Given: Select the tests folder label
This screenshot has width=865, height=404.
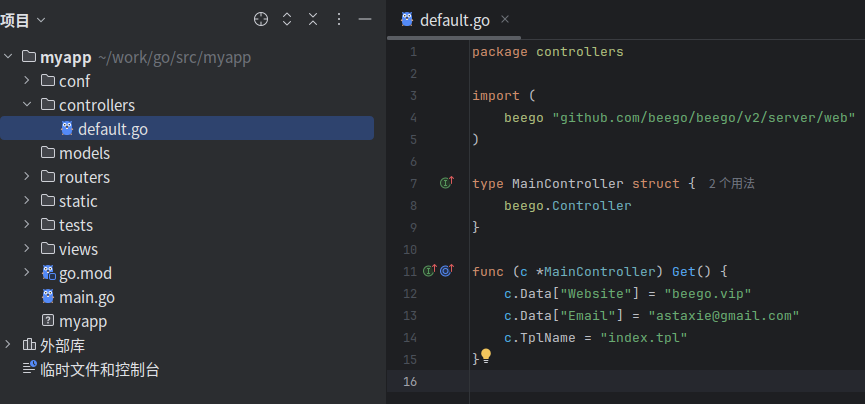Looking at the screenshot, I should 76,226.
